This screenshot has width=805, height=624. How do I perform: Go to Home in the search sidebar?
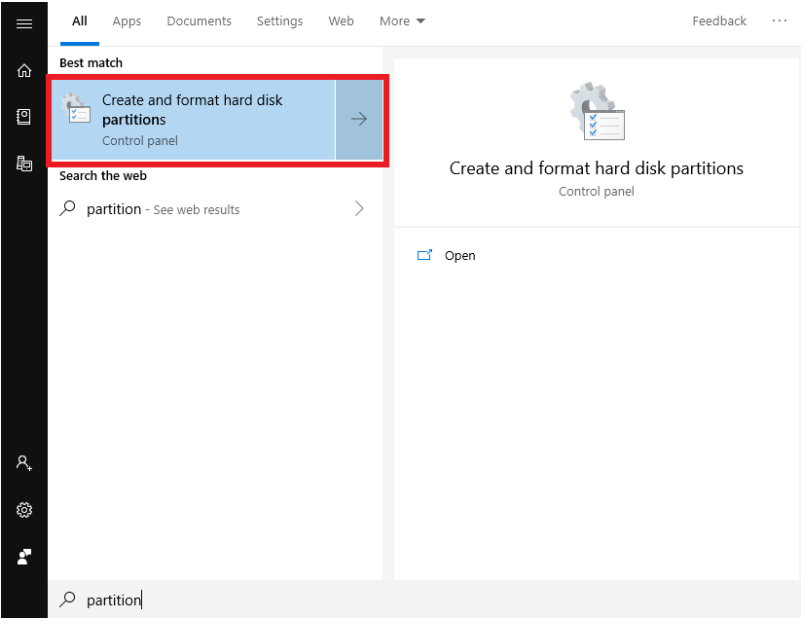[24, 70]
